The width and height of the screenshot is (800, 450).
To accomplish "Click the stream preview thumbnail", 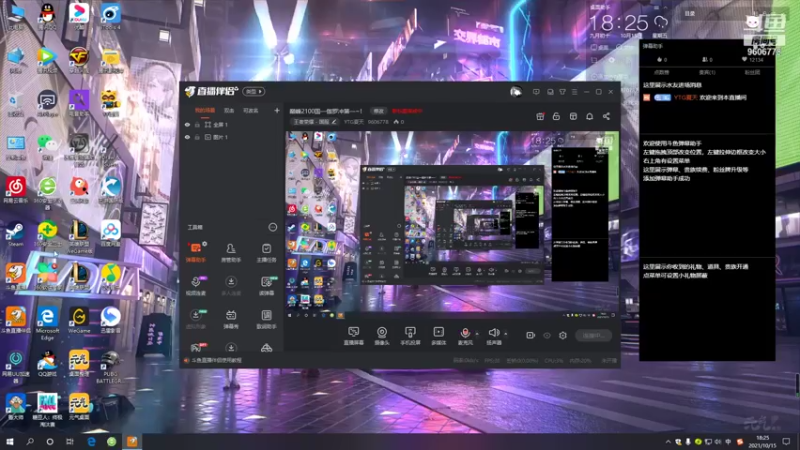I will pyautogui.click(x=452, y=225).
